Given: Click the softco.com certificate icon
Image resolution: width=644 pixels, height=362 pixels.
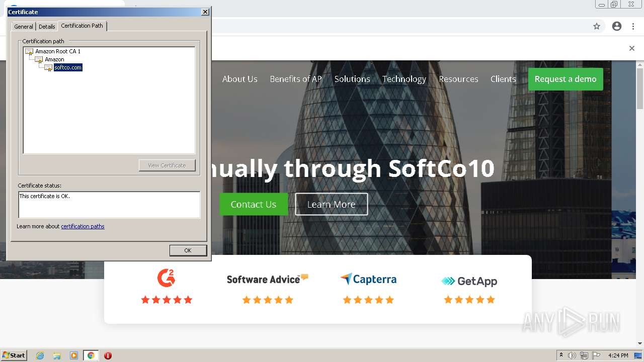Looking at the screenshot, I should [x=48, y=67].
